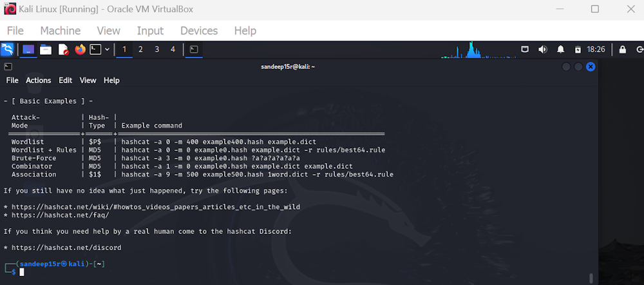Viewport: 644px width, 285px height.
Task: Open the notifications bell icon
Action: pyautogui.click(x=561, y=50)
